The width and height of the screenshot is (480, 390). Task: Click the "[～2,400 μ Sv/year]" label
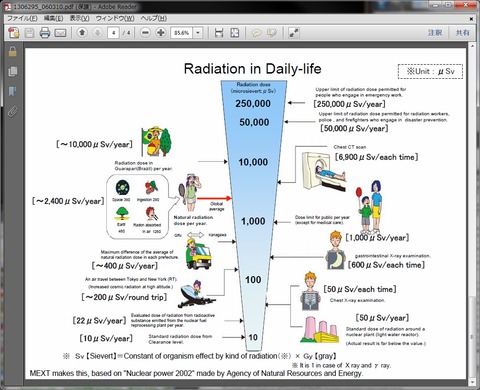68,201
